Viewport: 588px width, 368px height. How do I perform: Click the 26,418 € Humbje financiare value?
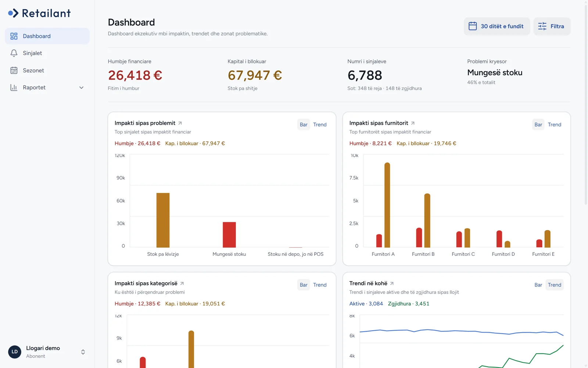coord(135,75)
